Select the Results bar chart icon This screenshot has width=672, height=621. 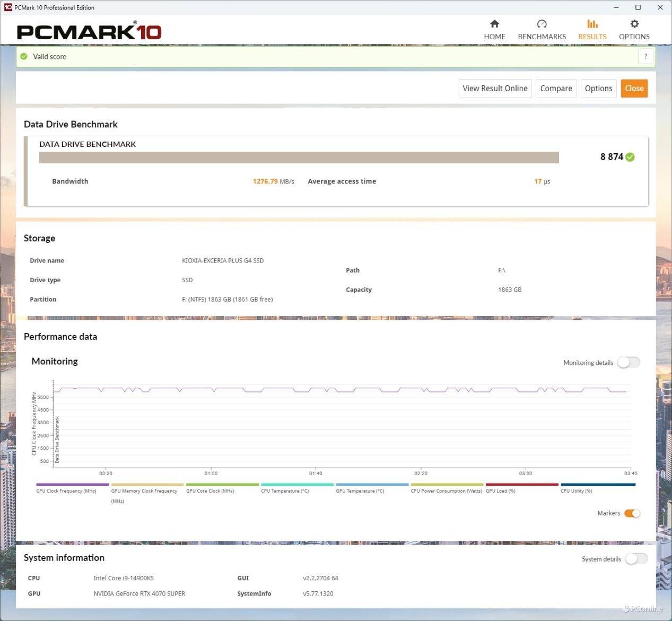tap(592, 24)
